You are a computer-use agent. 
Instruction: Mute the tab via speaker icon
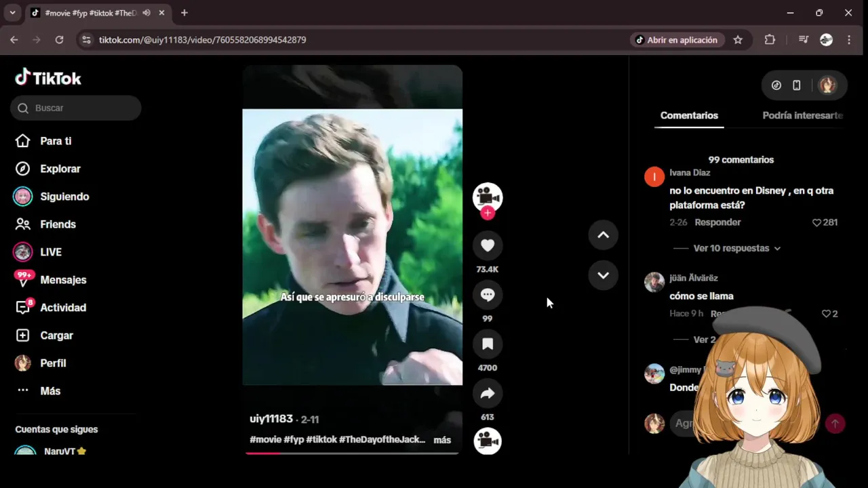tap(146, 13)
